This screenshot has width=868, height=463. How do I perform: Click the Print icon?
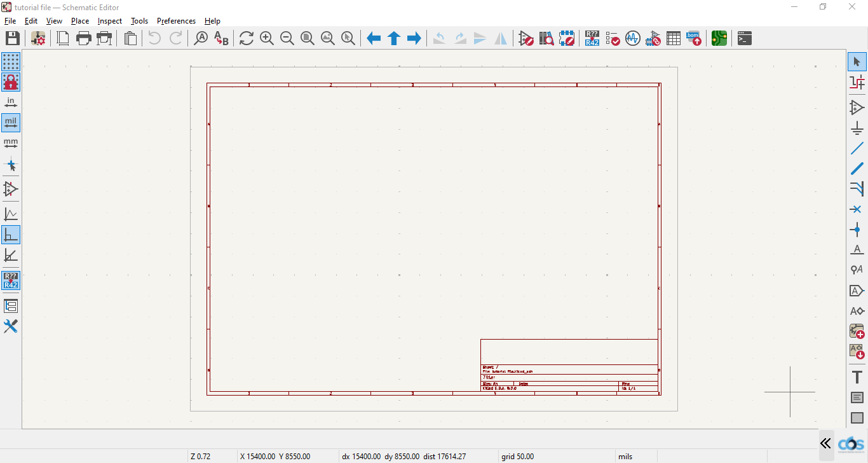tap(84, 38)
